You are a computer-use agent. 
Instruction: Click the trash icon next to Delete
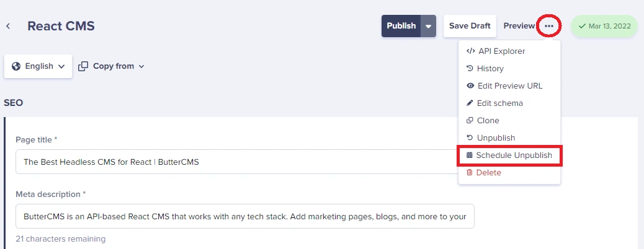[x=470, y=173]
